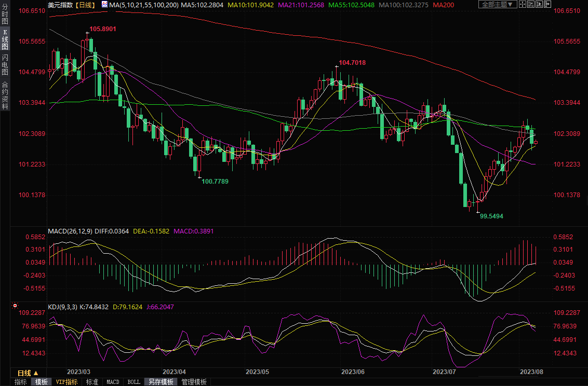Select the K线图 side tab

pos(5,40)
